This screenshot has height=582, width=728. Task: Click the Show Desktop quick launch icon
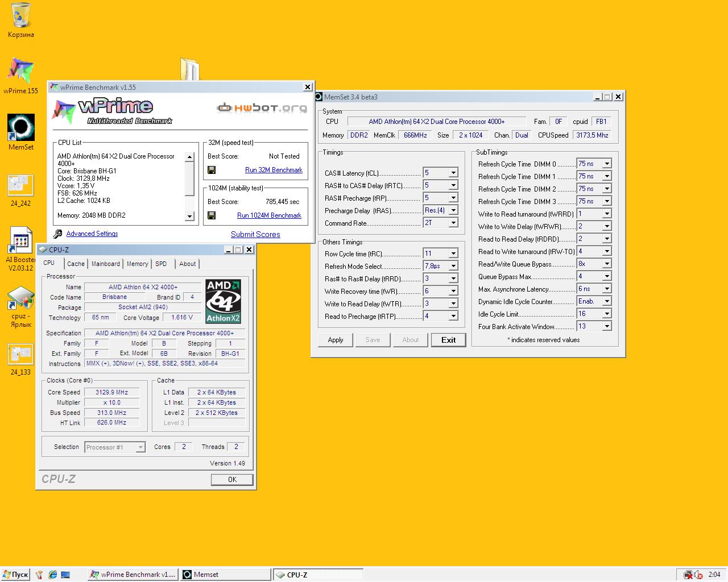65,575
